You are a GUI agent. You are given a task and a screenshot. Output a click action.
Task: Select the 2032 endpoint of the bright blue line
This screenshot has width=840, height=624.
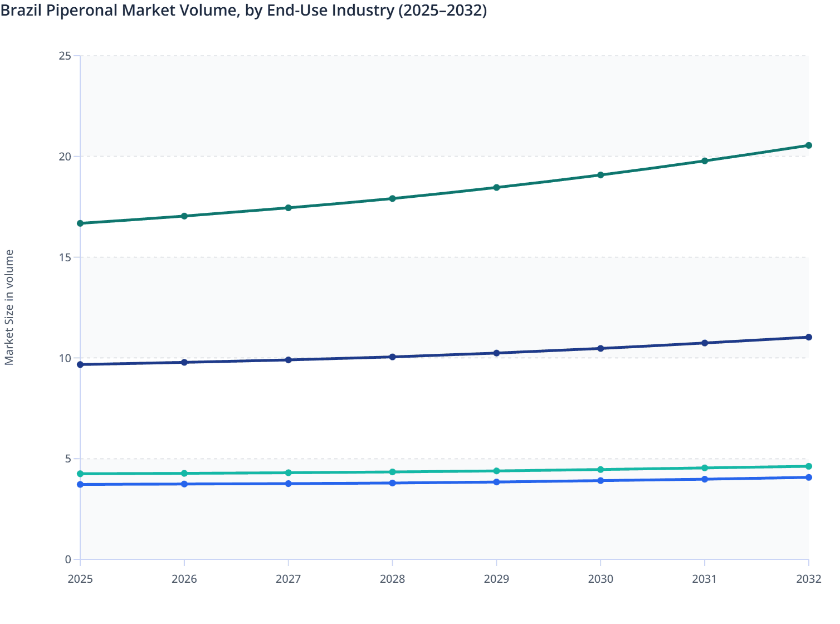(x=809, y=476)
